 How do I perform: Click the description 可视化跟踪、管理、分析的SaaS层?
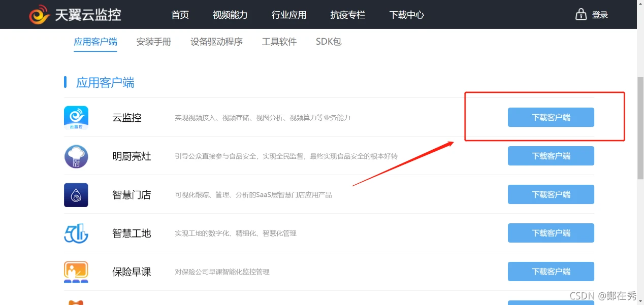point(253,195)
